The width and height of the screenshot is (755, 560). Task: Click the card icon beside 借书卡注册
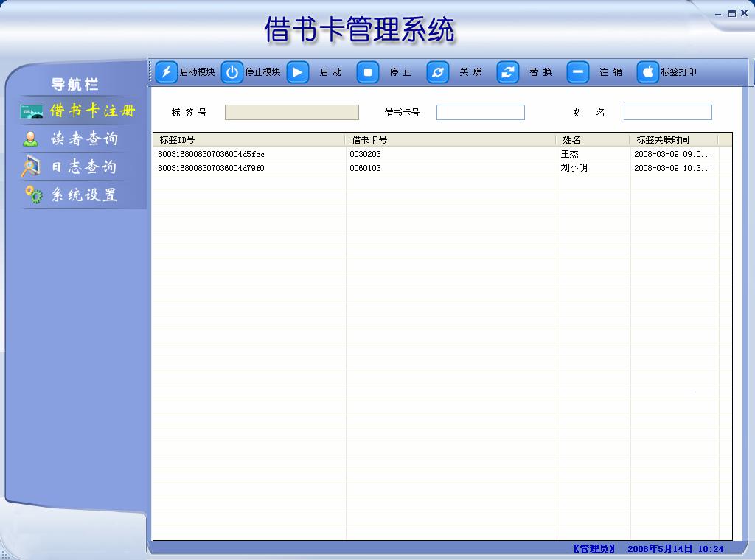click(32, 111)
